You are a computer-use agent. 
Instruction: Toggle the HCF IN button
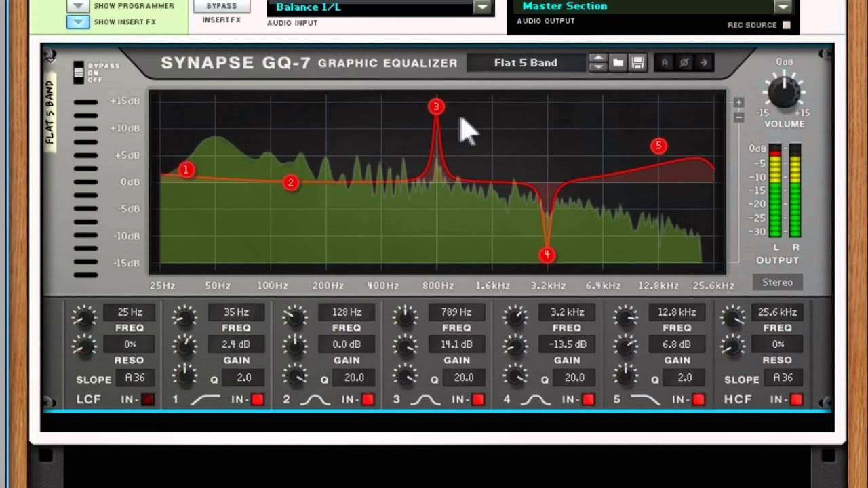(x=797, y=400)
